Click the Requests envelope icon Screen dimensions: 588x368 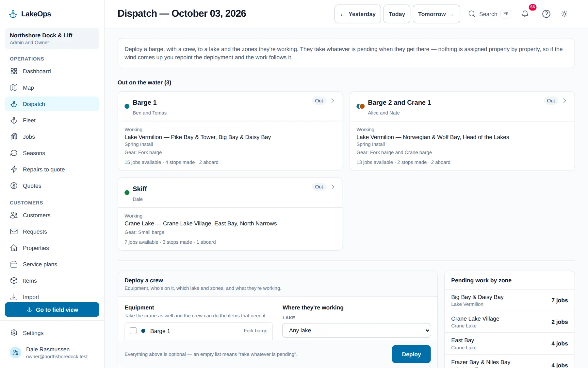click(14, 232)
